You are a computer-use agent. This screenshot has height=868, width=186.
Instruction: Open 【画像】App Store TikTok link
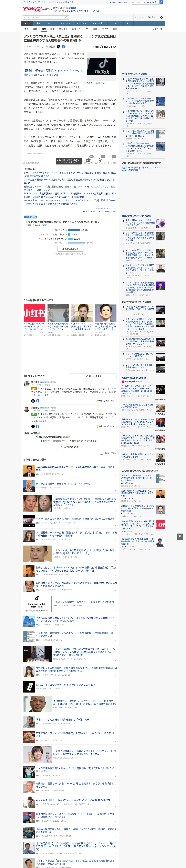(53, 72)
